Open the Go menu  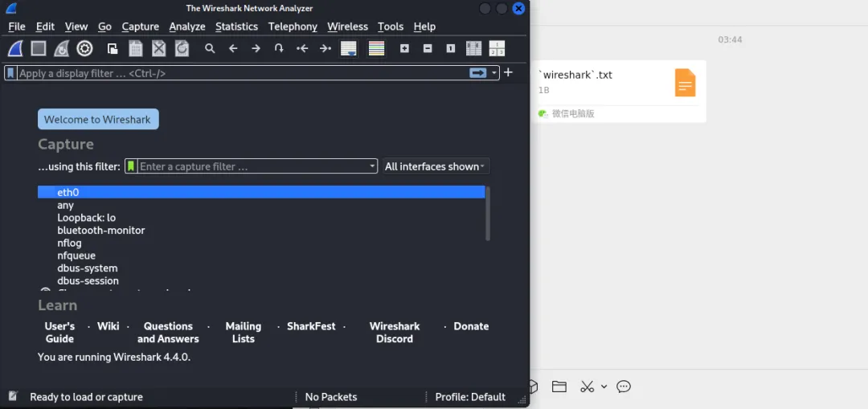pyautogui.click(x=104, y=27)
